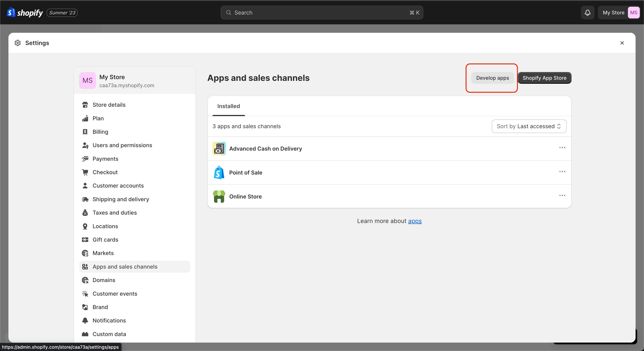The width and height of the screenshot is (644, 351).
Task: Click the Domains icon in sidebar
Action: pyautogui.click(x=85, y=280)
